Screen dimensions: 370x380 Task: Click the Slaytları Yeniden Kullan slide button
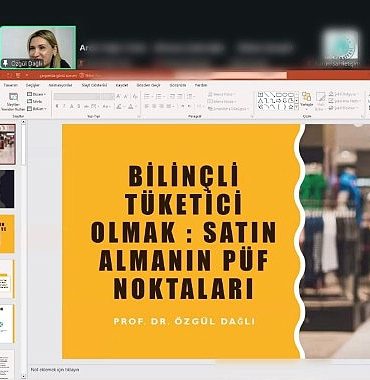13,102
